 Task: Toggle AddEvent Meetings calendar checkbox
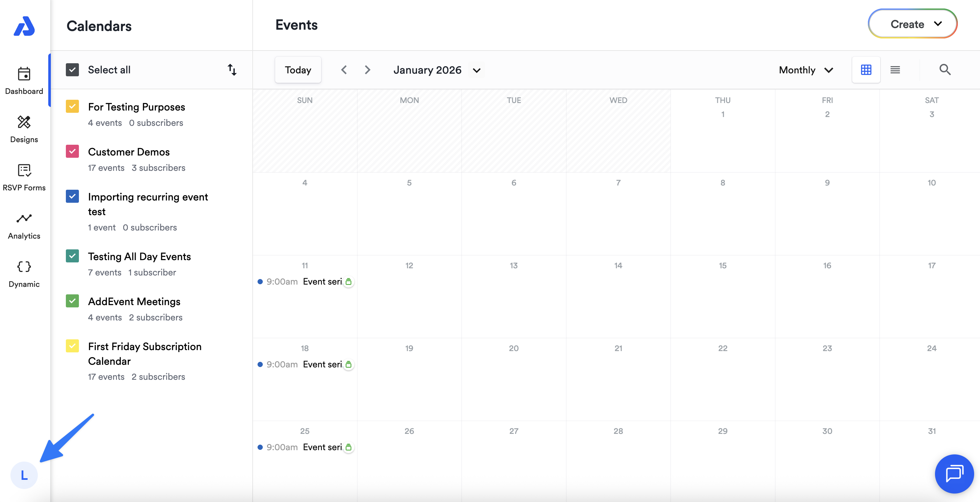coord(72,301)
